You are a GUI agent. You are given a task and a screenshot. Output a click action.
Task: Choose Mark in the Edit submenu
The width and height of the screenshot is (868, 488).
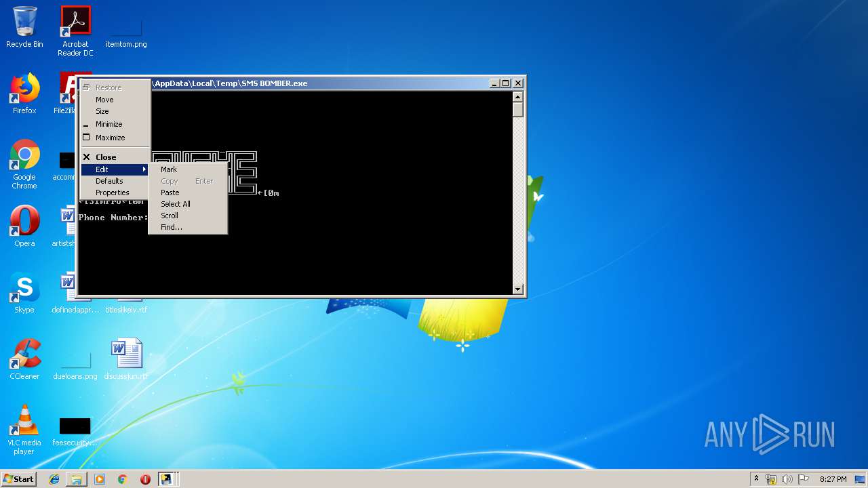(x=188, y=169)
